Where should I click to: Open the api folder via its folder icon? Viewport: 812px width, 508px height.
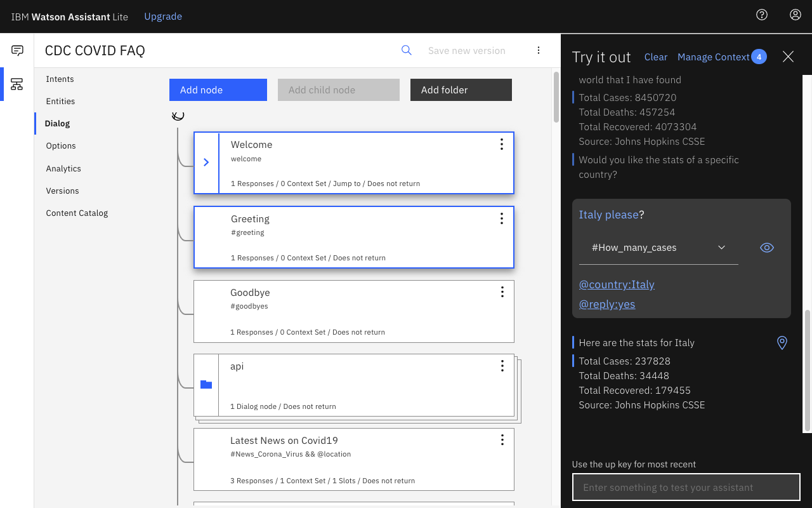pos(206,384)
